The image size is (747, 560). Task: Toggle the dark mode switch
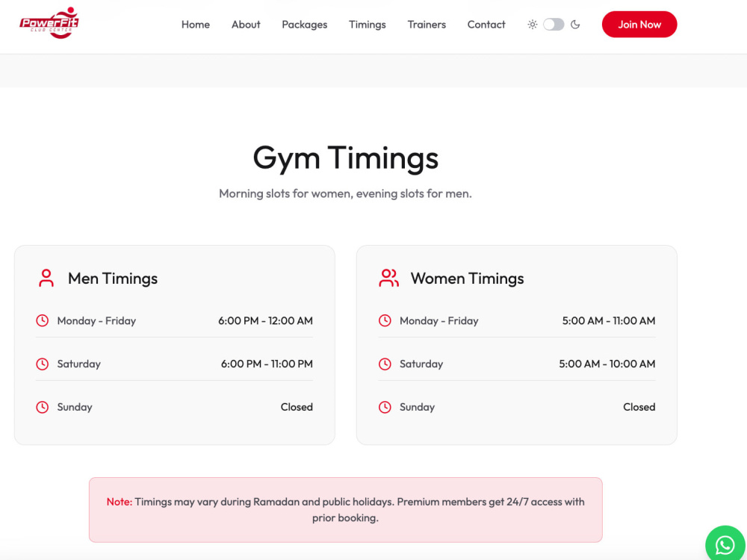click(554, 25)
